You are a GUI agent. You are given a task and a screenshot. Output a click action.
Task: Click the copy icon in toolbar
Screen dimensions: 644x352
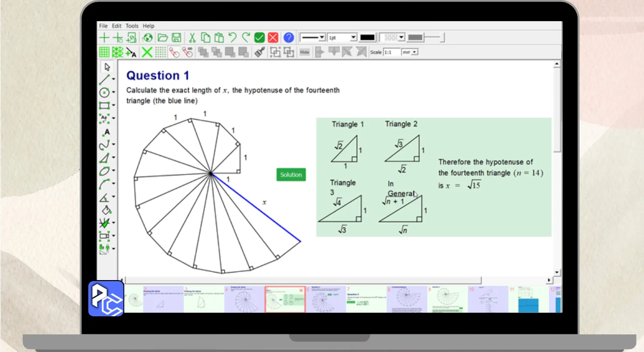click(x=205, y=37)
